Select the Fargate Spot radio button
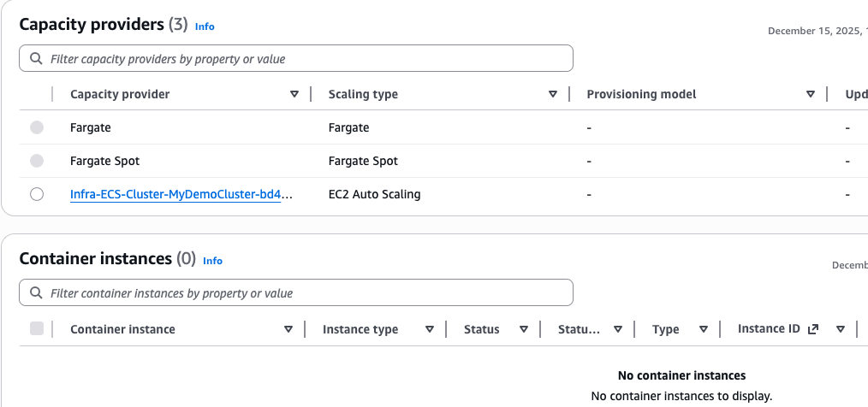The image size is (868, 407). 37,161
